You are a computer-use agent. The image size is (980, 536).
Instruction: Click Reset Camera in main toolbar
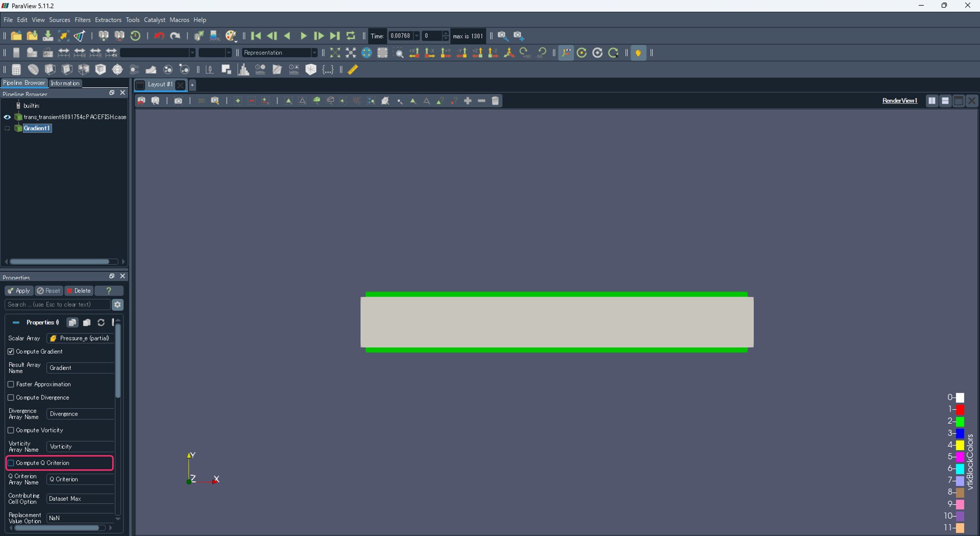[335, 52]
